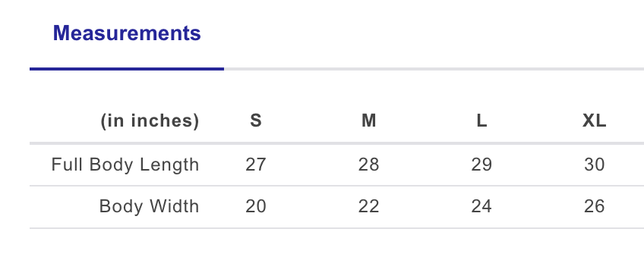Screen dimensions: 644x279
Task: Click Full Body Length value 30
Action: [x=595, y=165]
